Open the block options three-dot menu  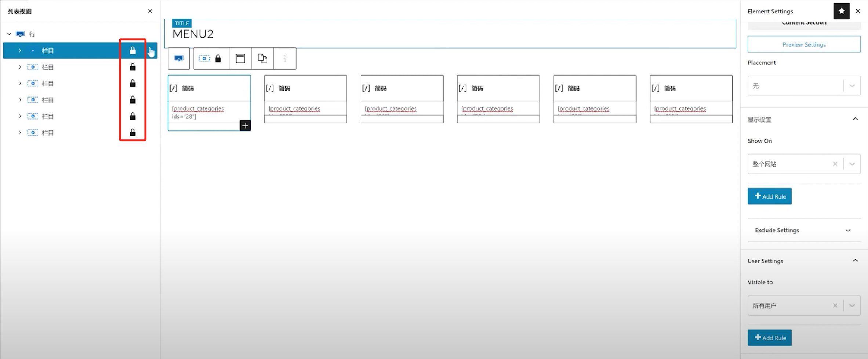click(x=285, y=58)
